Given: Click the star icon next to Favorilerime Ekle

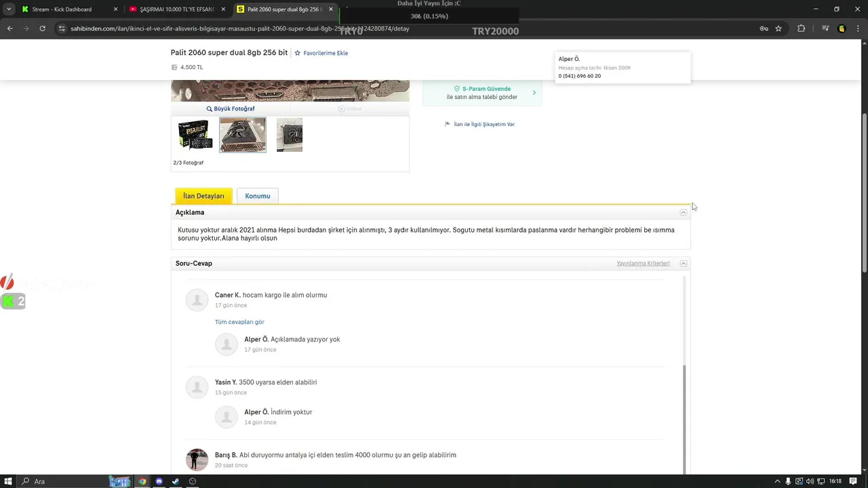Looking at the screenshot, I should click(x=297, y=53).
